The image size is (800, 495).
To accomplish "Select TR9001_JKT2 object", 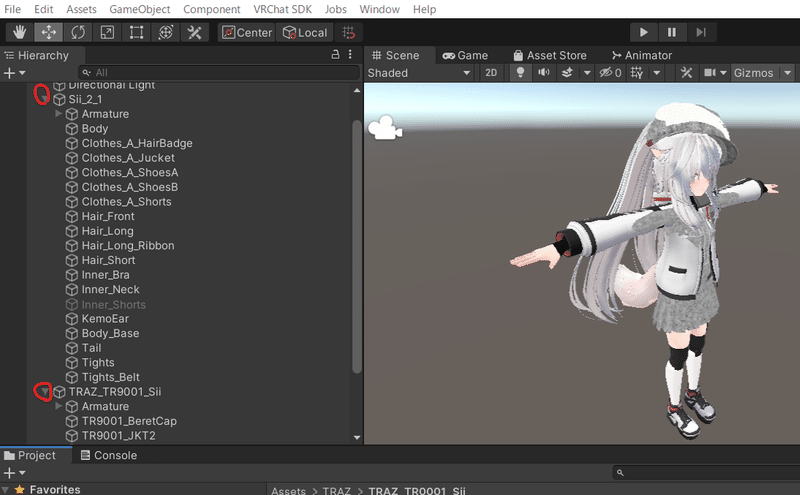I will (118, 436).
